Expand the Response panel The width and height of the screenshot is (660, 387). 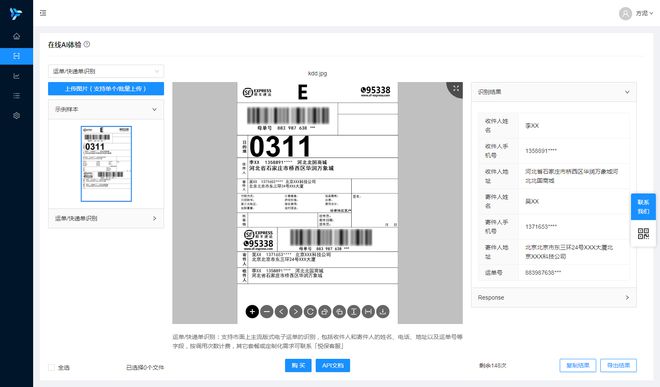click(x=554, y=298)
